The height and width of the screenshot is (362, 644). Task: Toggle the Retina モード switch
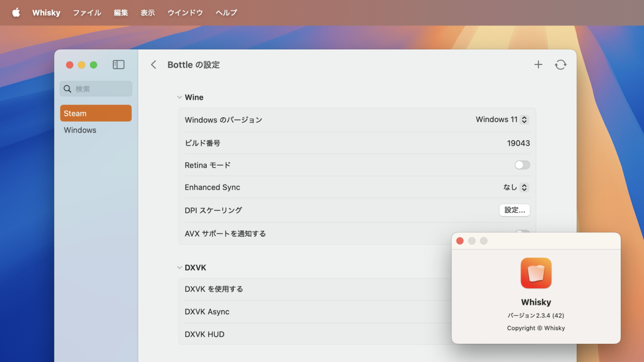pyautogui.click(x=522, y=165)
